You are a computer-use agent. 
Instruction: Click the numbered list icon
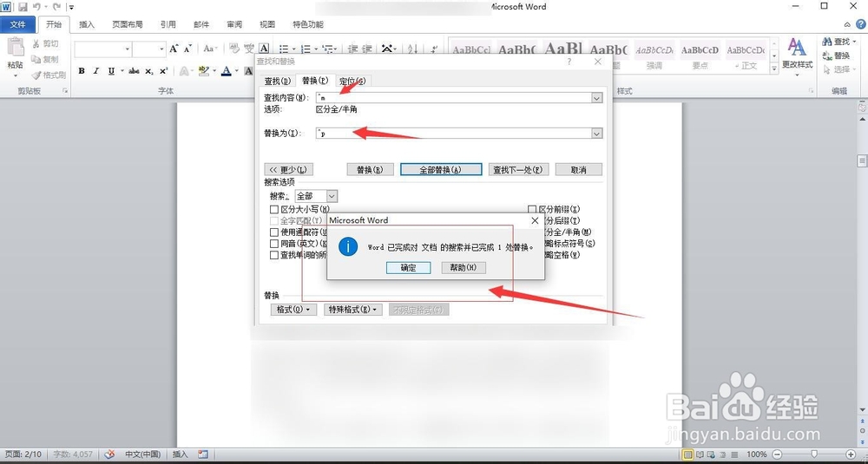pyautogui.click(x=305, y=49)
